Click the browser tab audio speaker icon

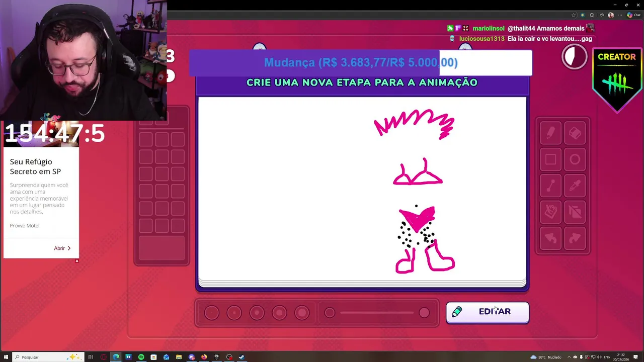[x=583, y=15]
